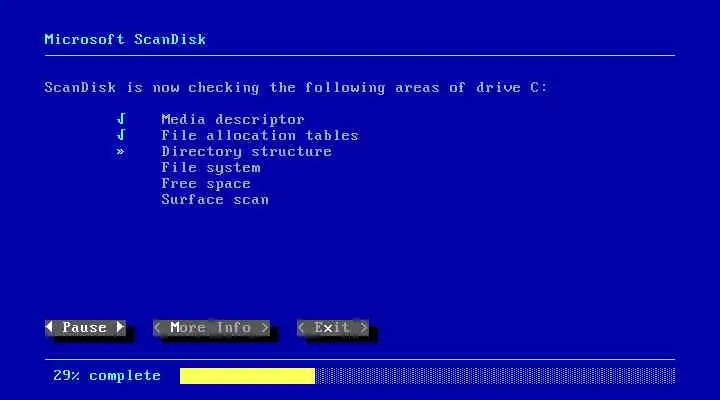Click the arrow marker beside Directory structure
Image resolution: width=720 pixels, height=400 pixels.
[x=120, y=152]
